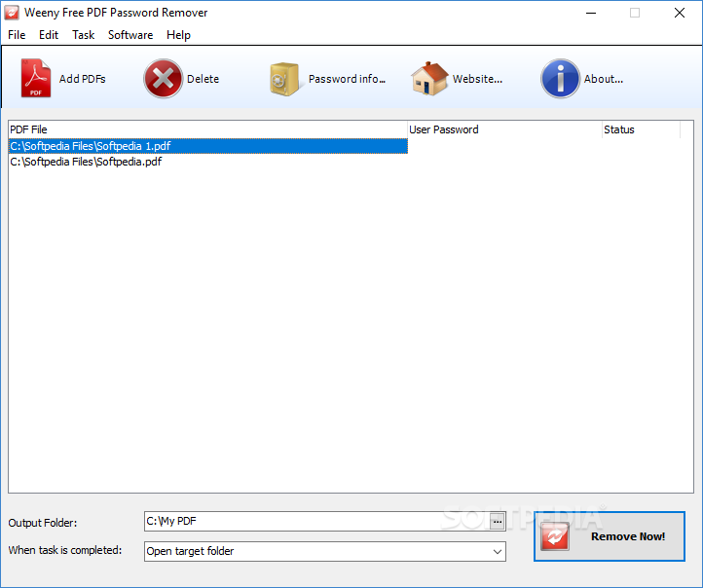
Task: Click the red arrows icon on Remove Now
Action: [555, 536]
